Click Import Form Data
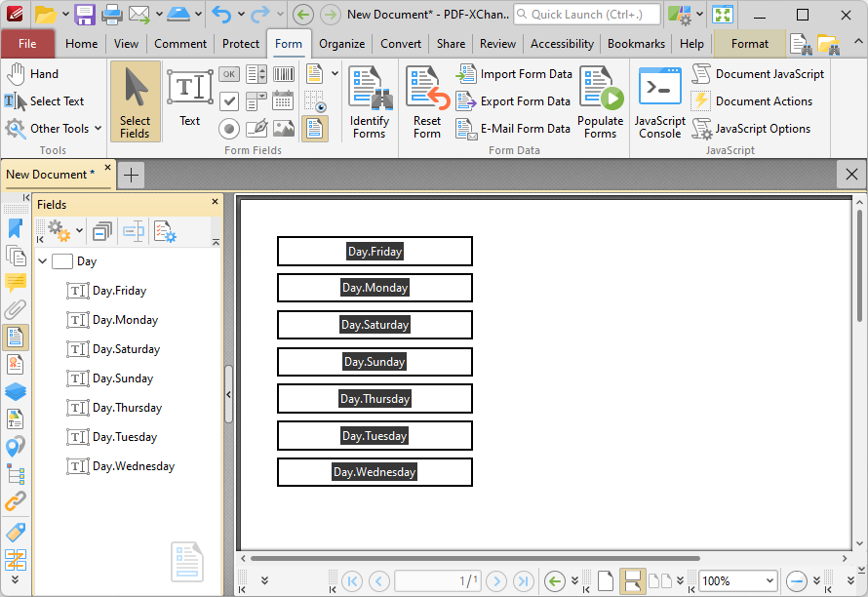 (514, 74)
